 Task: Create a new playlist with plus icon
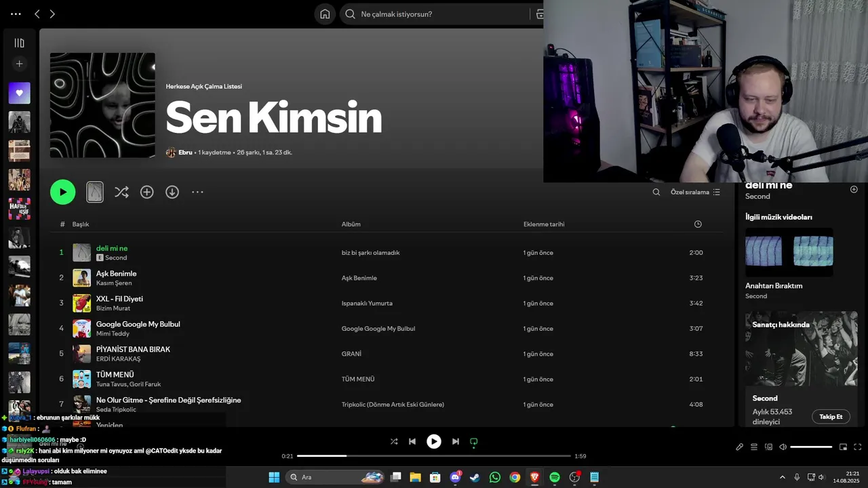coord(19,64)
